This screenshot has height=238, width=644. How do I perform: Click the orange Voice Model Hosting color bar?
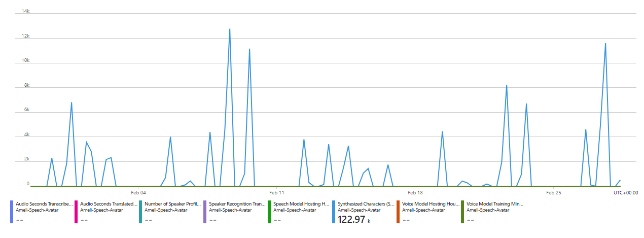tap(398, 212)
